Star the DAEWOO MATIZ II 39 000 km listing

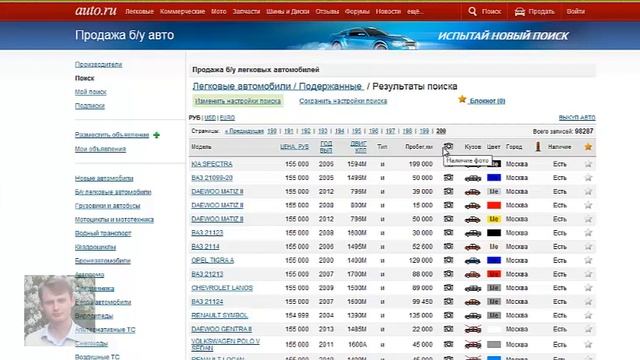point(588,191)
